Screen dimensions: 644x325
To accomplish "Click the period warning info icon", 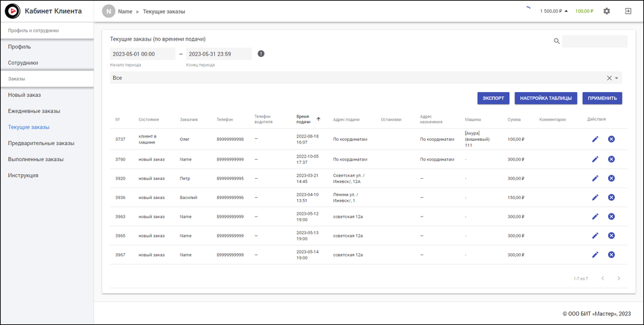I will point(261,54).
